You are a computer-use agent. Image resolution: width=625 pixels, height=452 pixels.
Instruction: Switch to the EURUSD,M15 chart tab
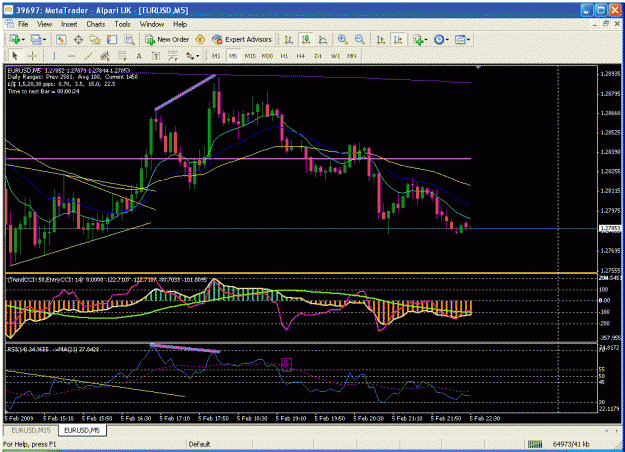(x=31, y=430)
